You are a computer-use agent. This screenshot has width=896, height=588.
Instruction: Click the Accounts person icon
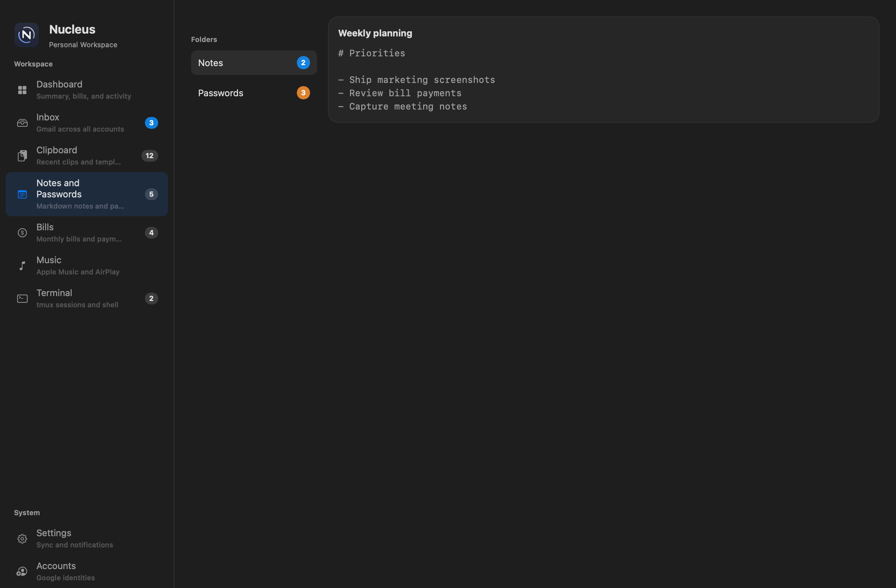(x=22, y=572)
